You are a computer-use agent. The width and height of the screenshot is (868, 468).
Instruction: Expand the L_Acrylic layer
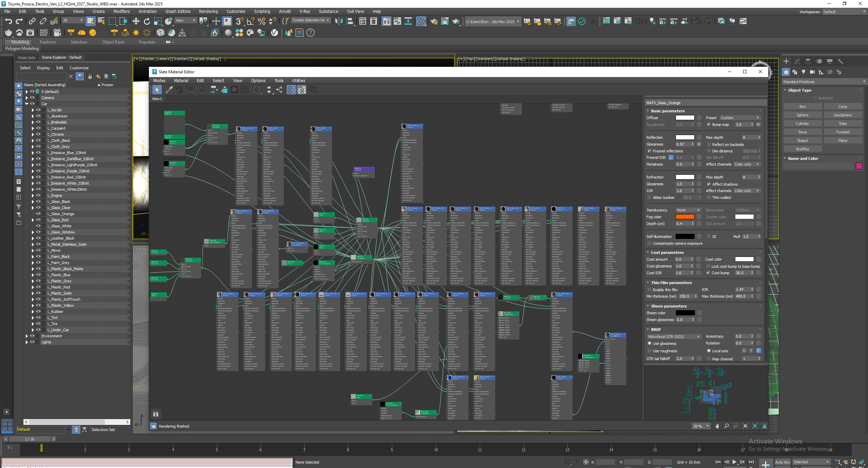[33, 110]
